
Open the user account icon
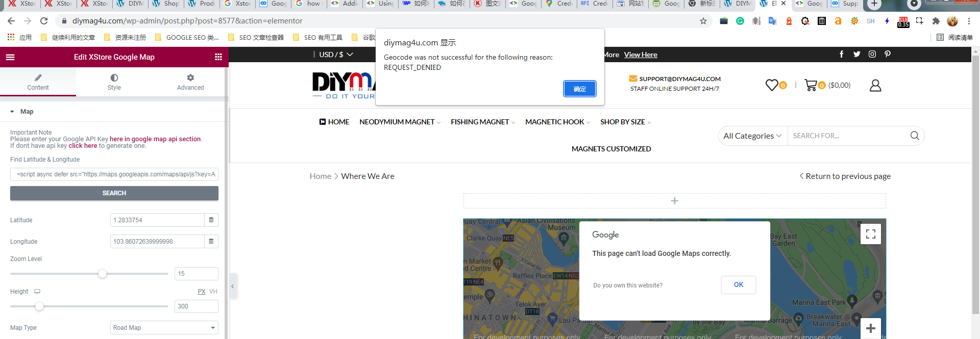(x=875, y=85)
